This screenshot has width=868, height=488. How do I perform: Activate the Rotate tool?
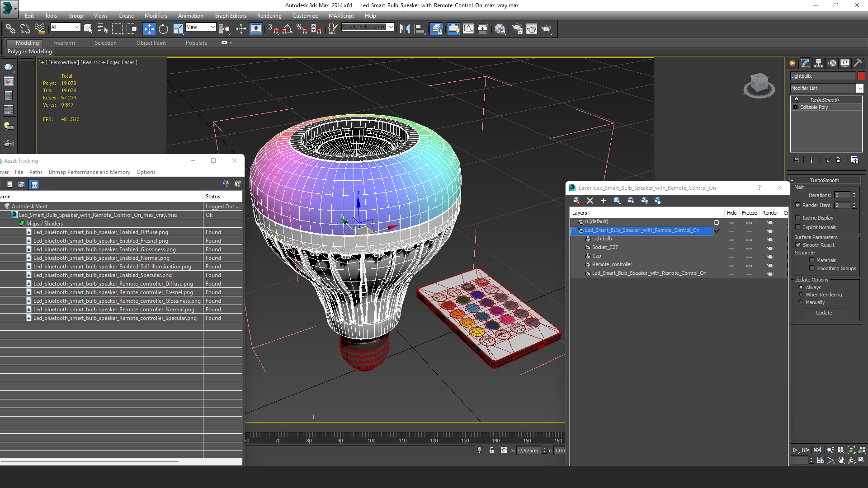click(x=163, y=29)
